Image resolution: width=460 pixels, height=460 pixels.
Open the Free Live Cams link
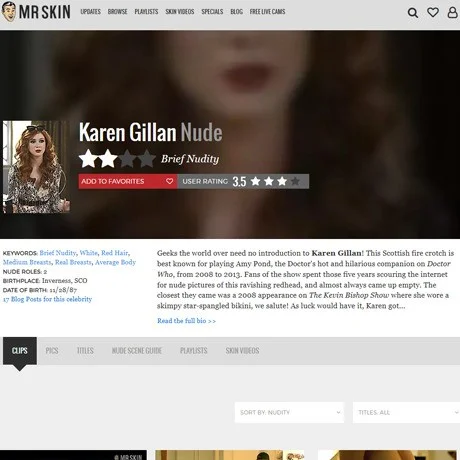click(x=267, y=12)
